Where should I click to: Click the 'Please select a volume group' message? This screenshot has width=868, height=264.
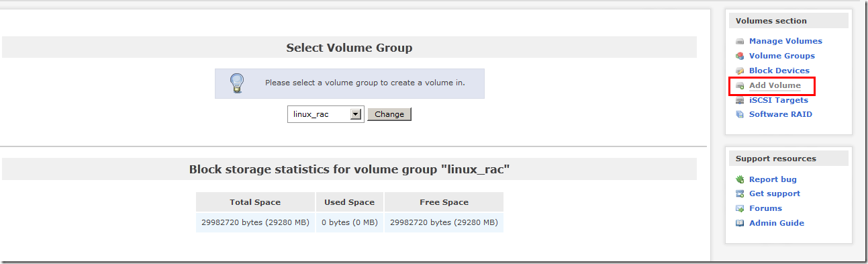365,83
